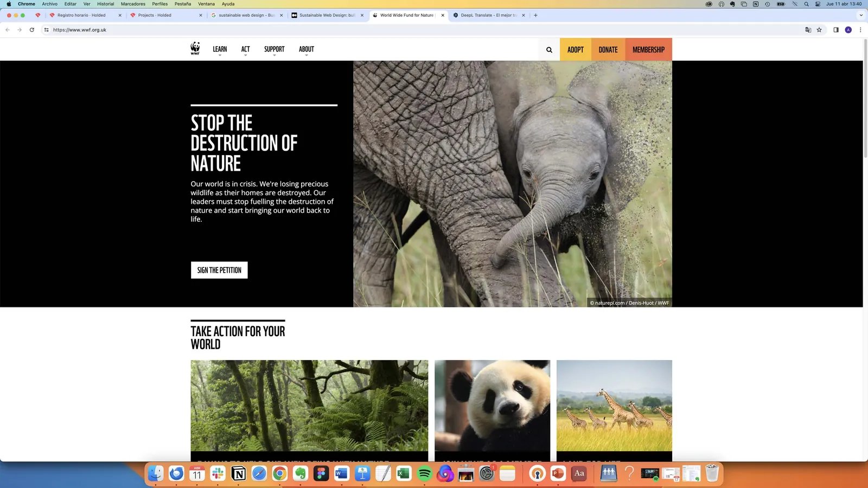Open the site search magnifier icon
The height and width of the screenshot is (488, 868).
pyautogui.click(x=549, y=49)
